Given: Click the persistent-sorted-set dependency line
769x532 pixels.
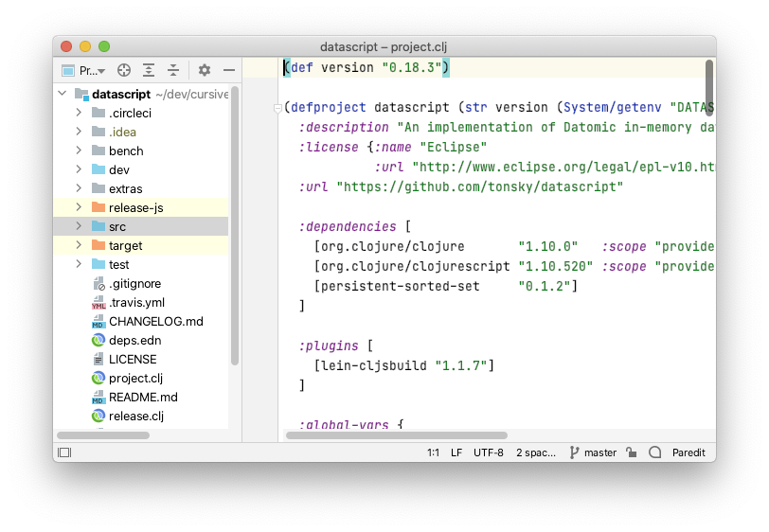Looking at the screenshot, I should (446, 286).
